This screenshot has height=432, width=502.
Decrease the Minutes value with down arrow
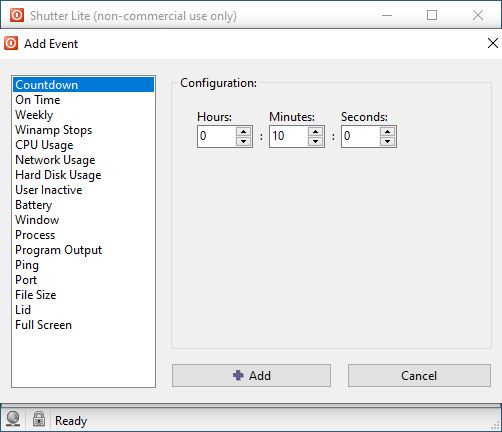click(x=315, y=141)
